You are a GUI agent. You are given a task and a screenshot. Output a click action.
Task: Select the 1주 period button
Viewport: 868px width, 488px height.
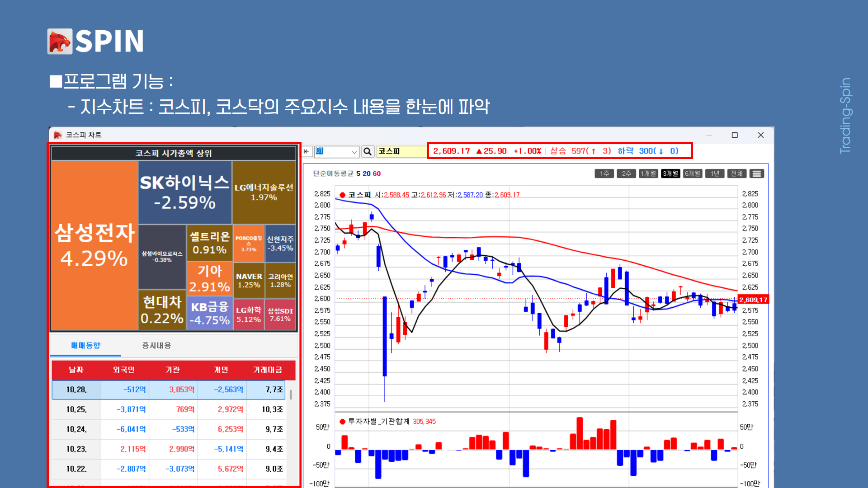click(x=604, y=174)
